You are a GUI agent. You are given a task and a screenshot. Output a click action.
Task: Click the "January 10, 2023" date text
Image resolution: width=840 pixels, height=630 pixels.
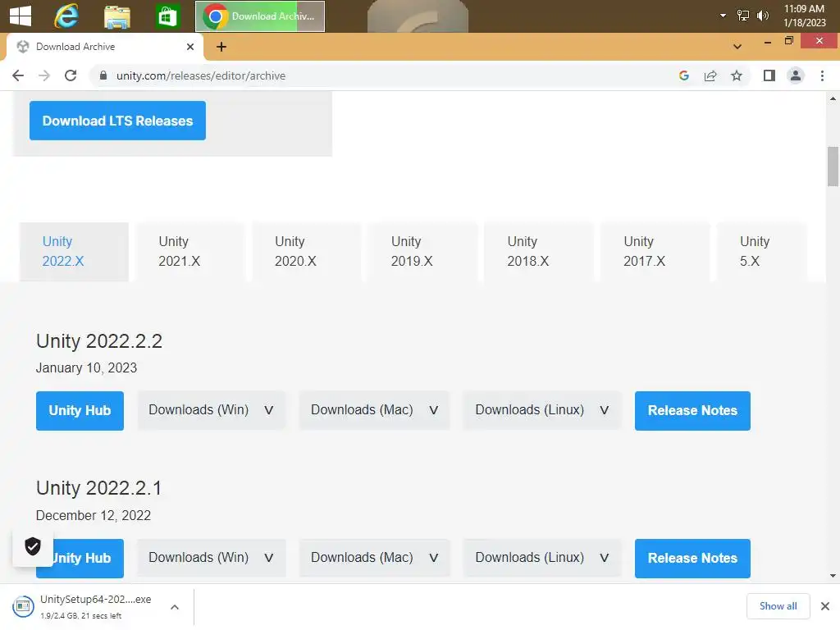86,368
